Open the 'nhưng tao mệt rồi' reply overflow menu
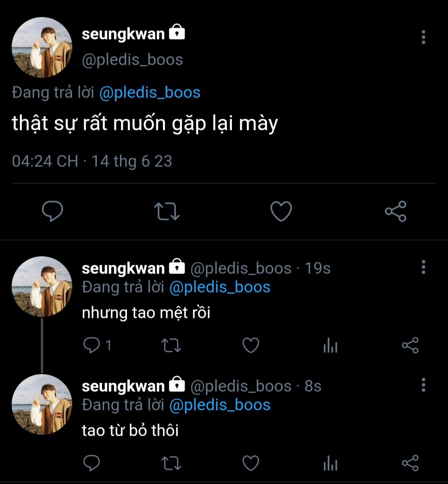Viewport: 448px width, 484px height. pos(423,267)
